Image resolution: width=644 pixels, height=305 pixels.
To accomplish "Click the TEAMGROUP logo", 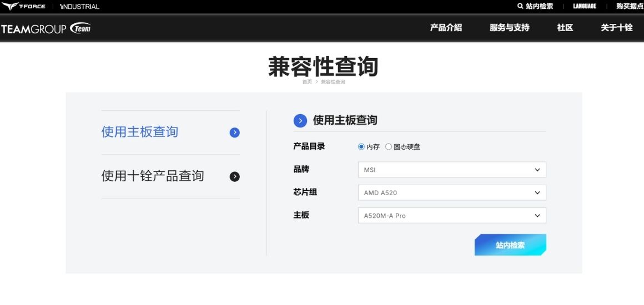I will (46, 28).
